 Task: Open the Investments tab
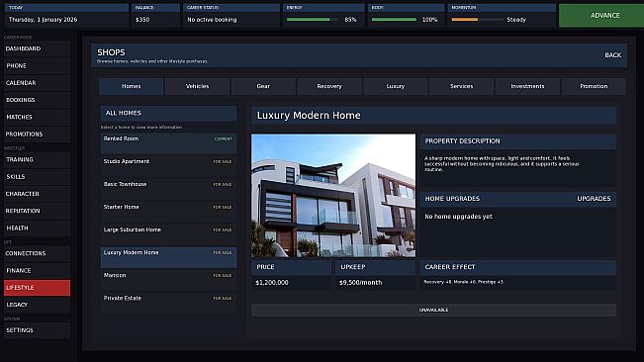tap(527, 86)
